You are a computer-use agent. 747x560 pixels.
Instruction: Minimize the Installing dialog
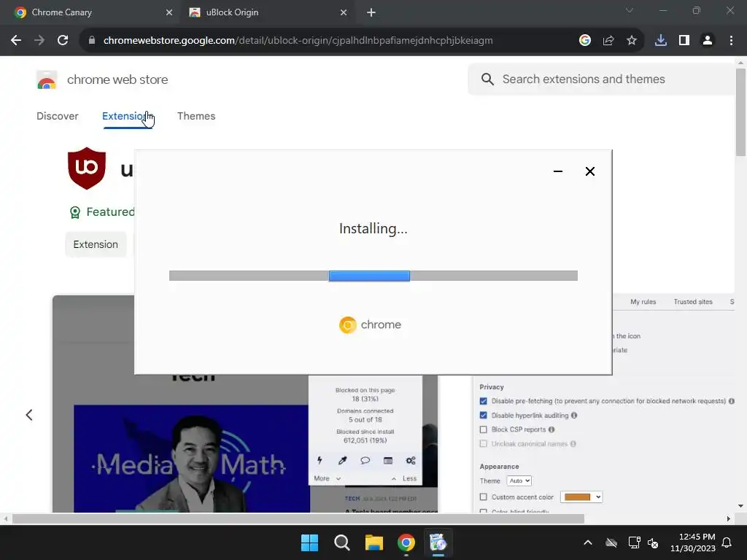pyautogui.click(x=558, y=171)
